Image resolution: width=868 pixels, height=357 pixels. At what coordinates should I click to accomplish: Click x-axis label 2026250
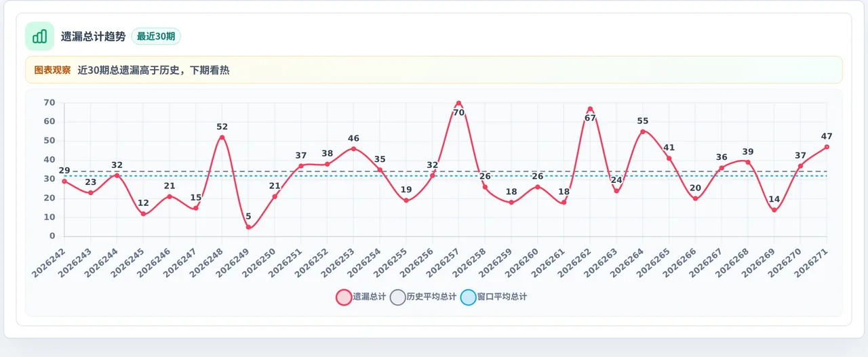[259, 261]
